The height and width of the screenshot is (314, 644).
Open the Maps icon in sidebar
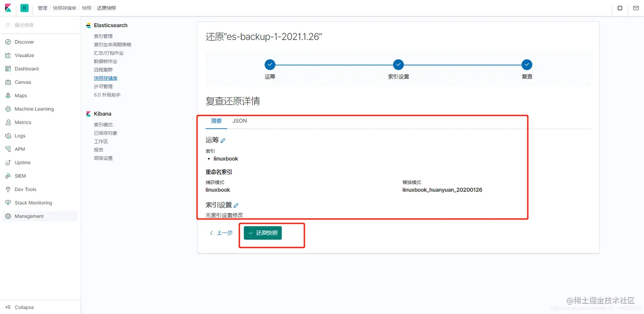pyautogui.click(x=8, y=96)
